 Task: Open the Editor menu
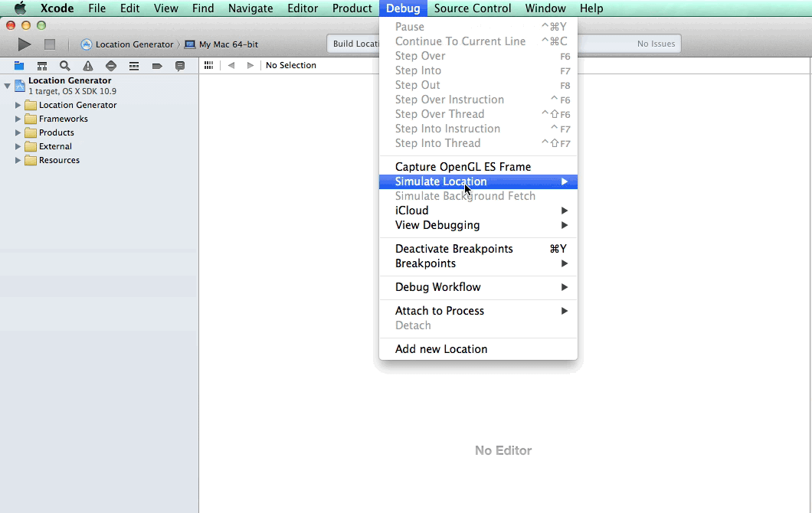[303, 8]
